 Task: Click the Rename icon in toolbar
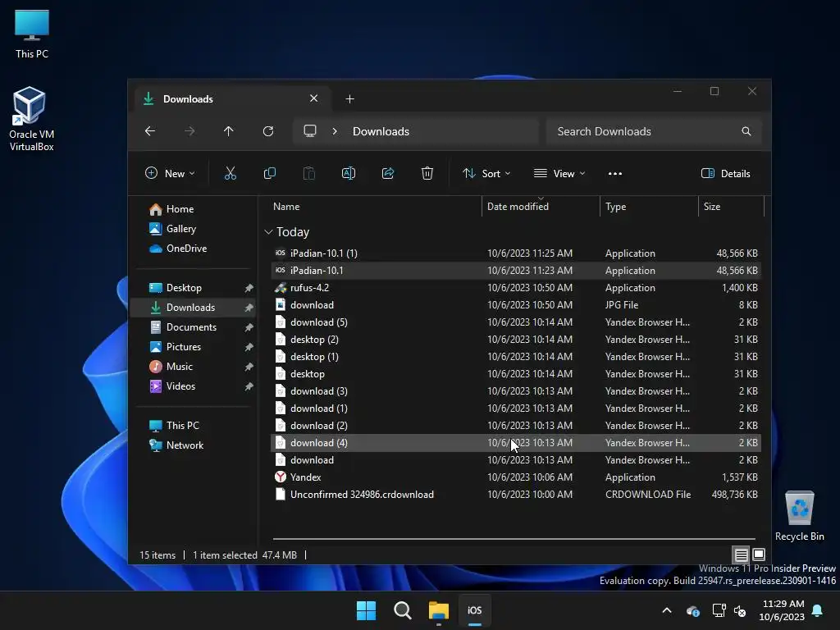click(x=348, y=173)
